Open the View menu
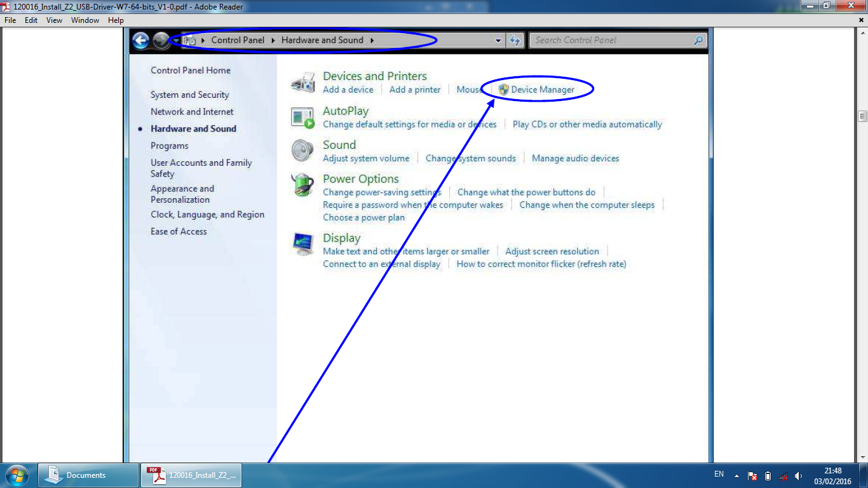Image resolution: width=868 pixels, height=488 pixels. [55, 20]
